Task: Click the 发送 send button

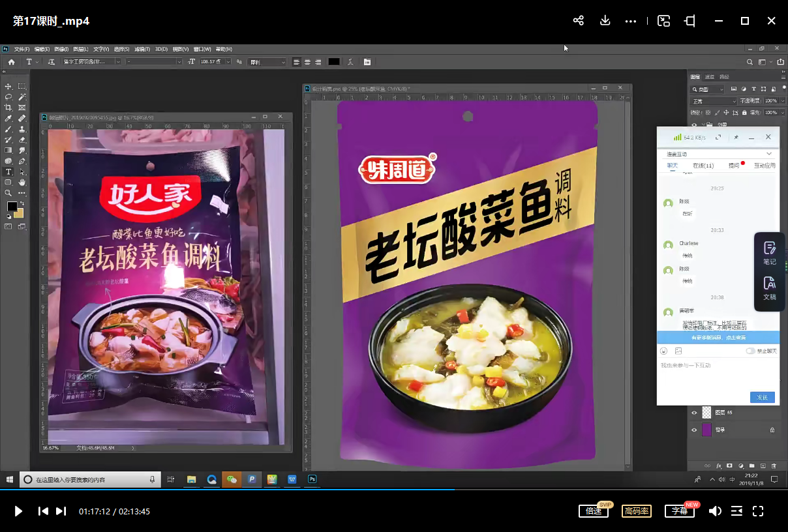Action: (763, 397)
